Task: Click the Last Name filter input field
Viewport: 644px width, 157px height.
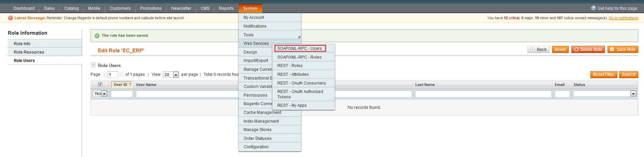Action: pyautogui.click(x=483, y=94)
